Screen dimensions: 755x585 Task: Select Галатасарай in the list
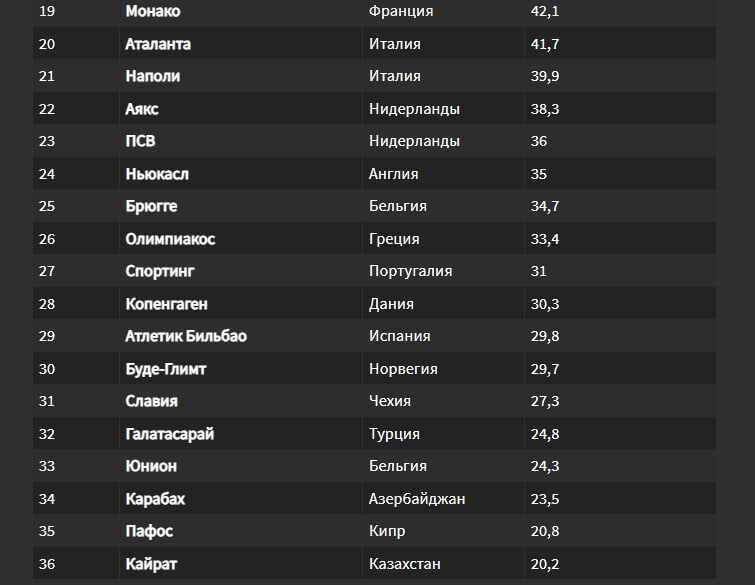coord(169,434)
